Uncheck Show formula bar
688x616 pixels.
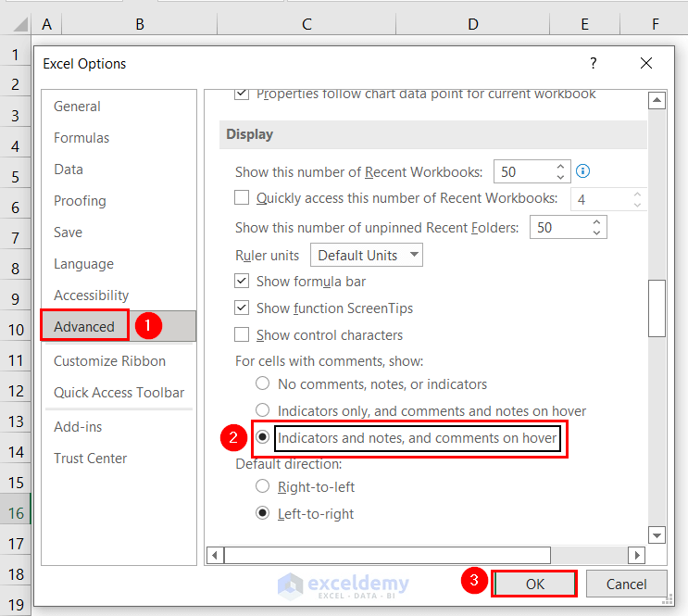242,281
